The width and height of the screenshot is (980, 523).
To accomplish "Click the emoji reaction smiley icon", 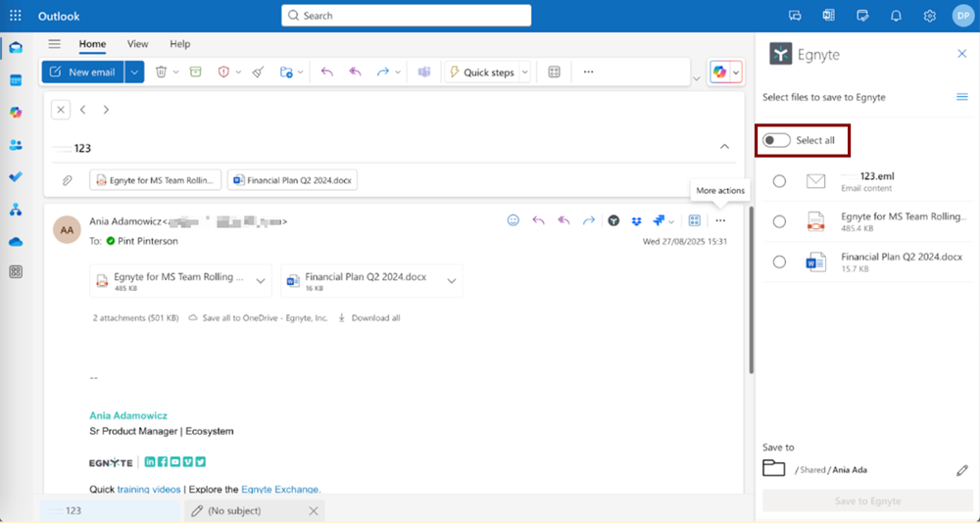I will (x=513, y=221).
